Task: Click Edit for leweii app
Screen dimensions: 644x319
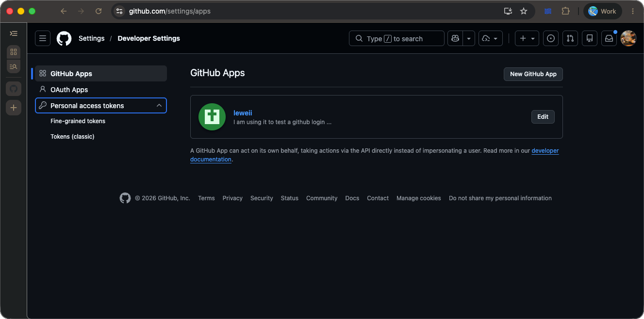Action: click(543, 117)
